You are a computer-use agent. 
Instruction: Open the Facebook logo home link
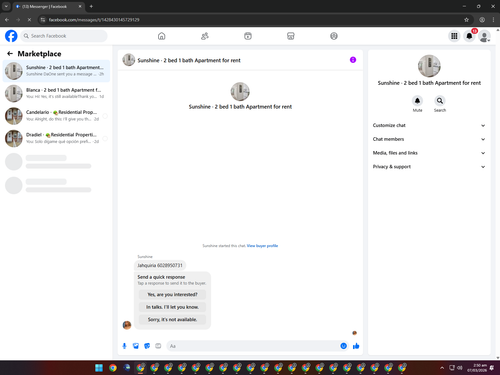tap(11, 36)
